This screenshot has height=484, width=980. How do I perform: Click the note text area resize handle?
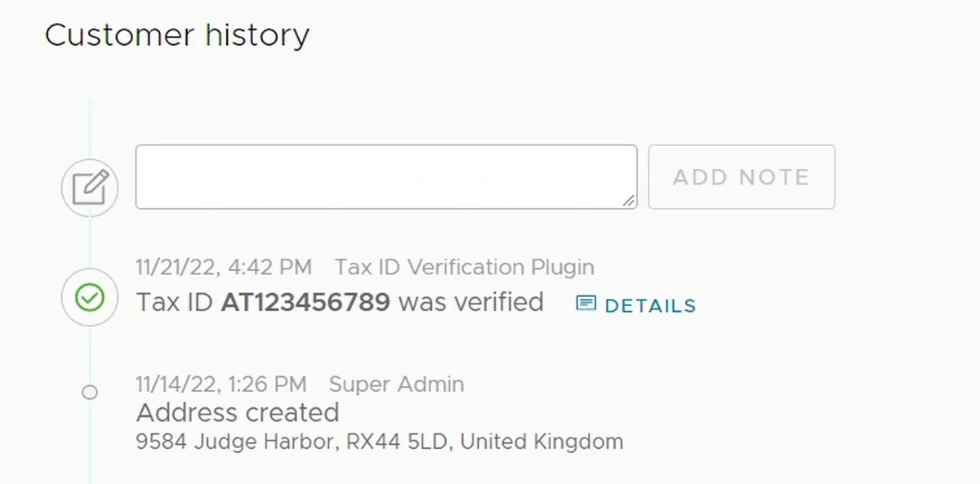tap(629, 200)
